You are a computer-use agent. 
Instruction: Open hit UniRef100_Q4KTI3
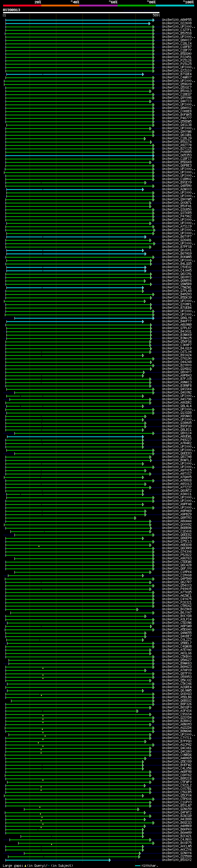(x=177, y=101)
